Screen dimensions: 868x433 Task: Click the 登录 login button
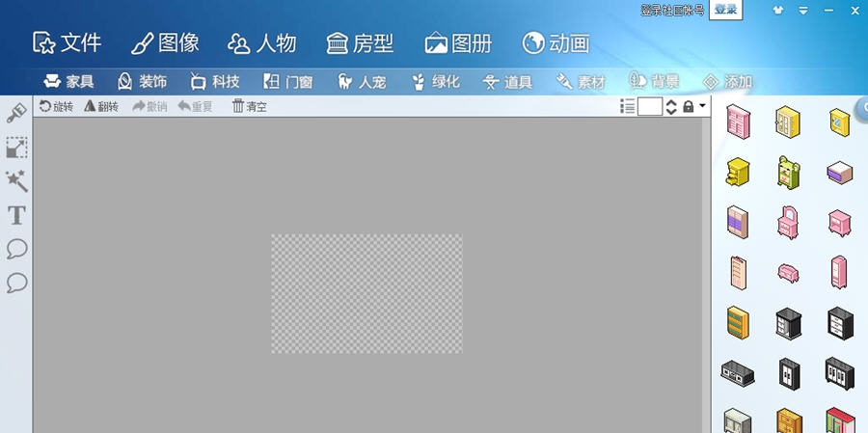tap(725, 10)
